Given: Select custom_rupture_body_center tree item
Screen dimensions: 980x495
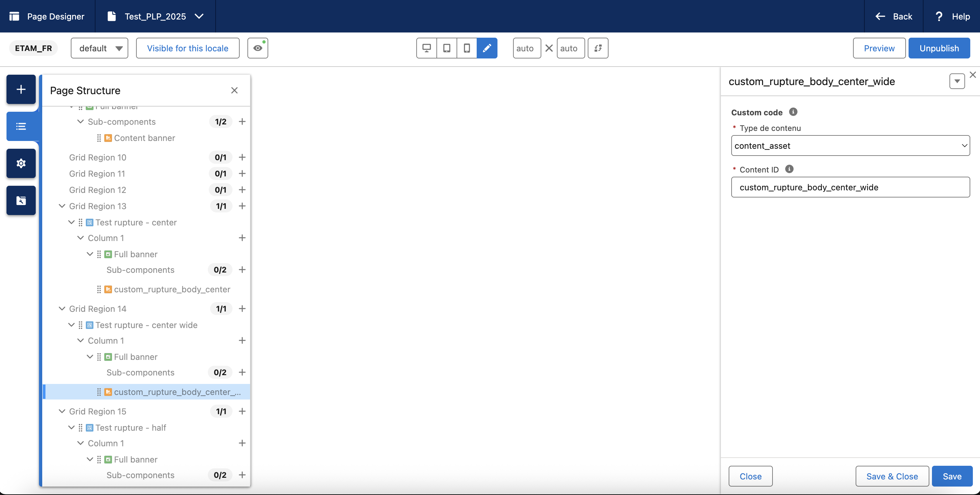Looking at the screenshot, I should click(x=171, y=289).
